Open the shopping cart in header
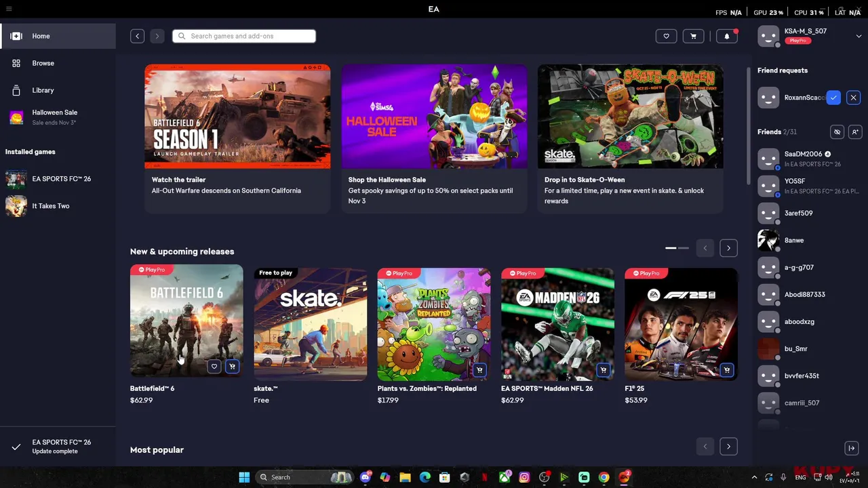 [693, 36]
